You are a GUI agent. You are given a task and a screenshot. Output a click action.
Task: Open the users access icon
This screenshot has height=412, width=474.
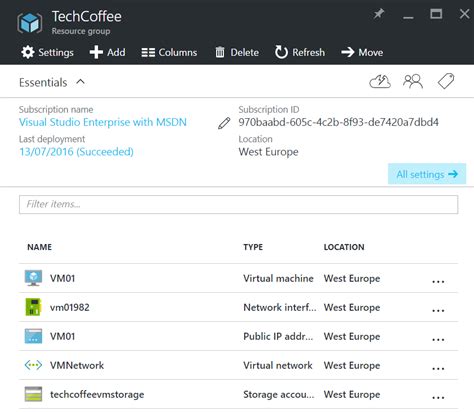pyautogui.click(x=413, y=81)
